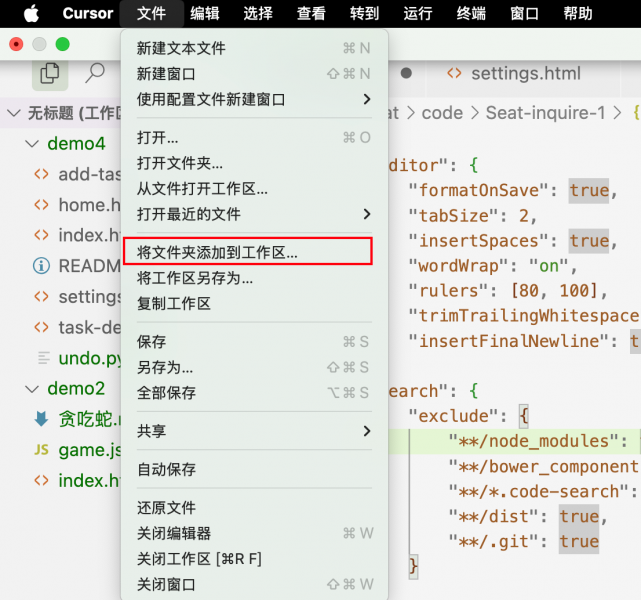Select 保存 menu entry
The image size is (641, 600).
click(x=254, y=342)
